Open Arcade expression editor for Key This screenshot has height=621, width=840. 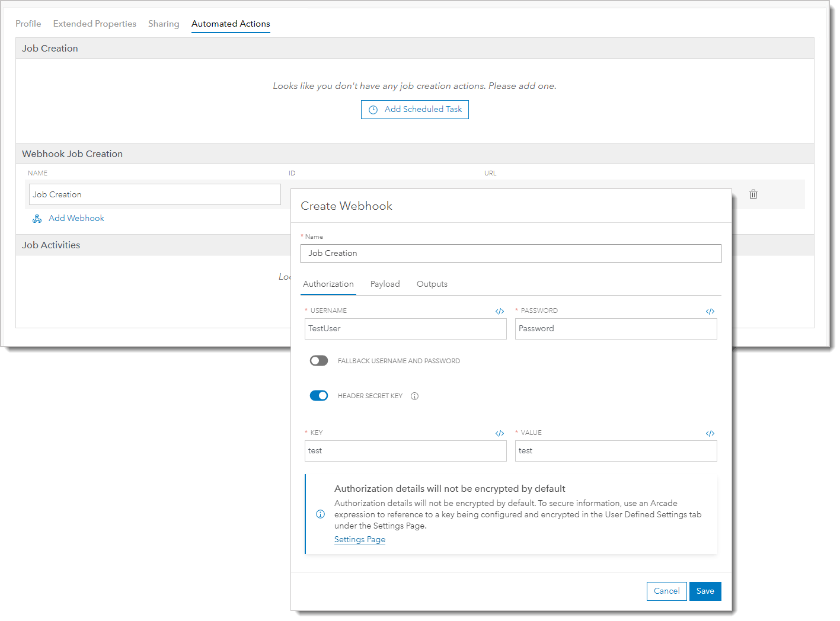point(500,433)
